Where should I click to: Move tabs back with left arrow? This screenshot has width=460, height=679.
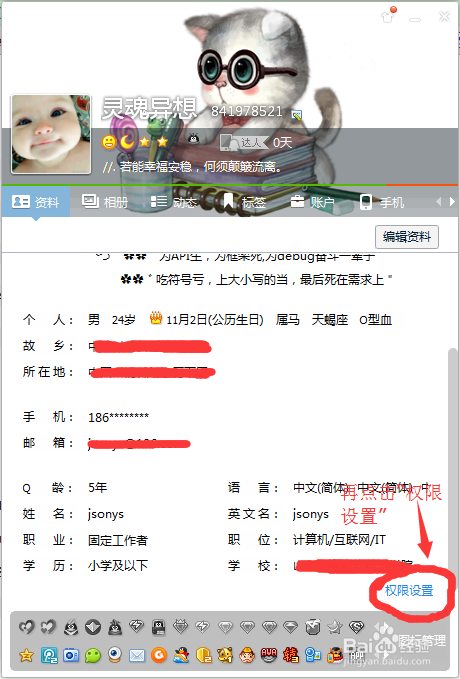pos(439,201)
